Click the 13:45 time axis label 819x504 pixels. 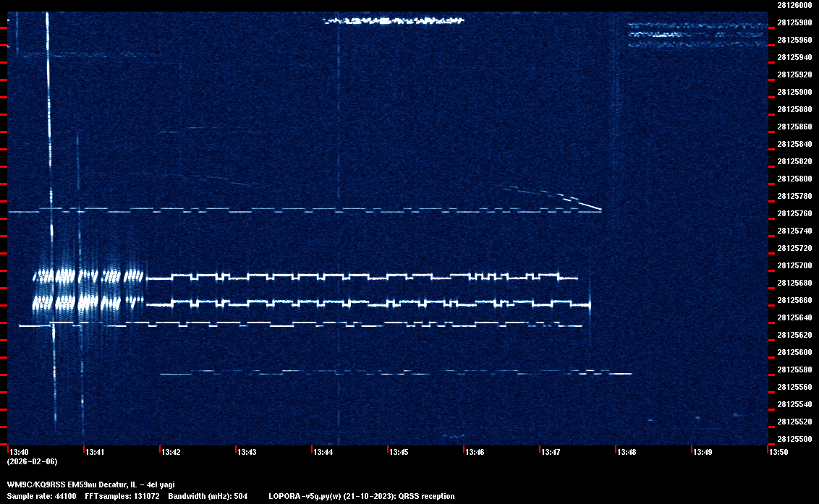pos(399,452)
